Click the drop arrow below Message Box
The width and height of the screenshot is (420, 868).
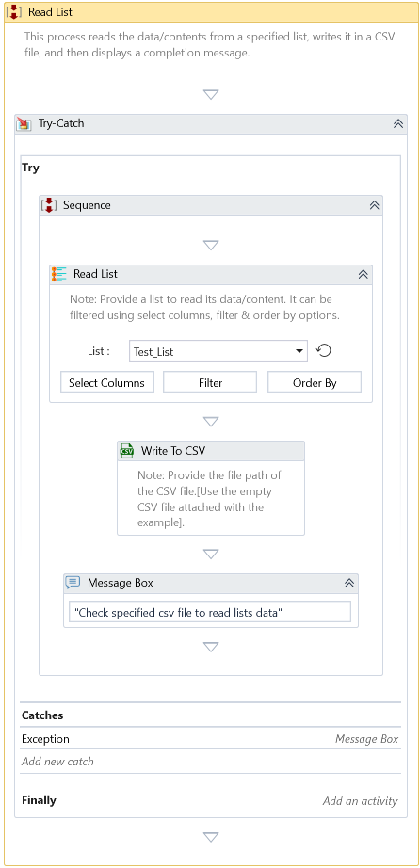click(211, 647)
